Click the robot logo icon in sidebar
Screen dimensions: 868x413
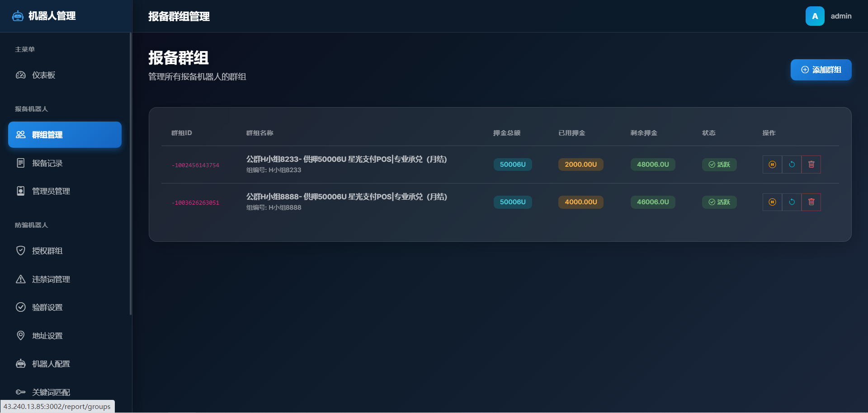(18, 16)
